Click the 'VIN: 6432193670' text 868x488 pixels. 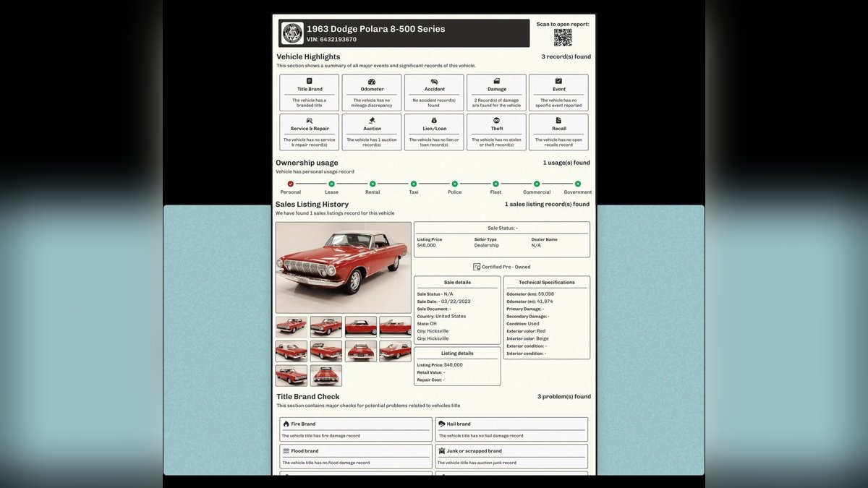click(331, 40)
